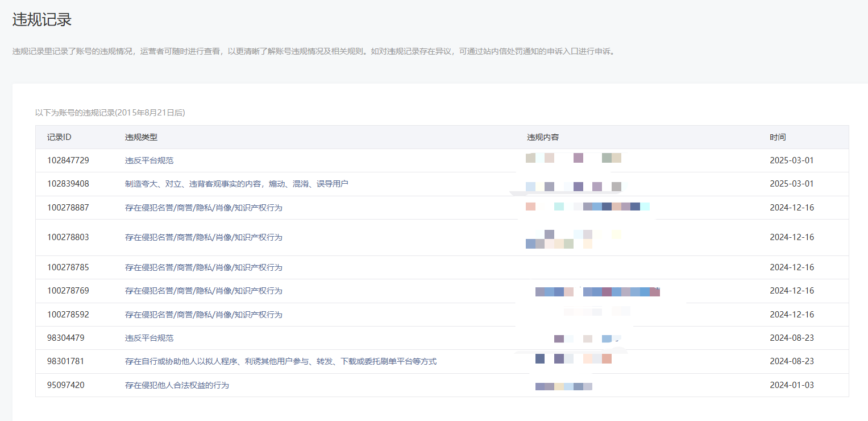868x421 pixels.
Task: Open violation type link for record 102847729
Action: (x=149, y=160)
